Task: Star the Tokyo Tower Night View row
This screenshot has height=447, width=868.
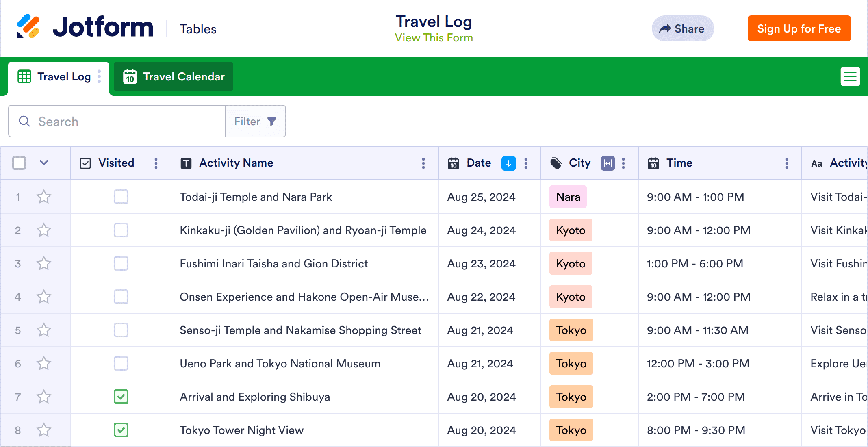Action: (x=44, y=430)
